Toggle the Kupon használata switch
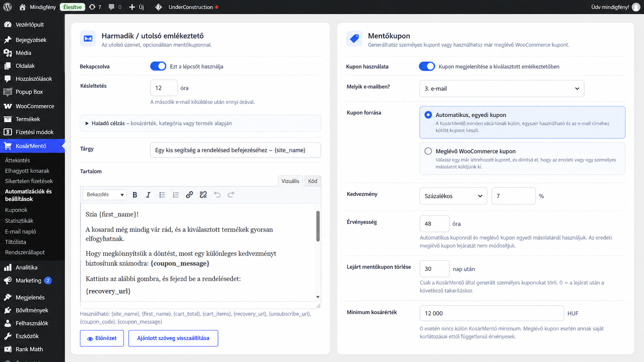This screenshot has height=362, width=644. click(427, 66)
